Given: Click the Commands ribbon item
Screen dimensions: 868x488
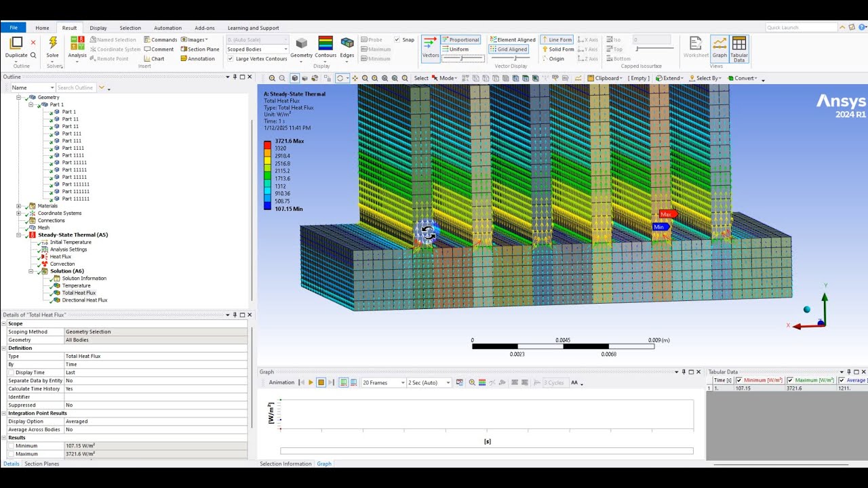Looking at the screenshot, I should [160, 40].
